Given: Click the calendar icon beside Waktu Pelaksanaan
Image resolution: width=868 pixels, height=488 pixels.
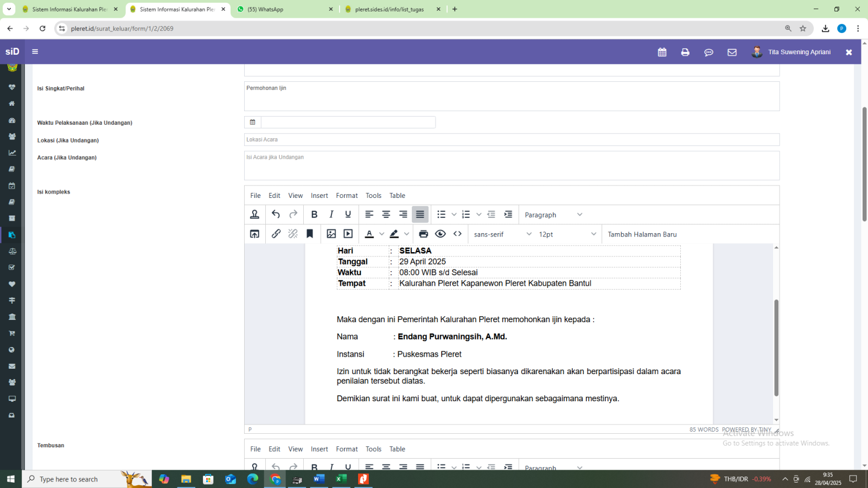Looking at the screenshot, I should (252, 122).
